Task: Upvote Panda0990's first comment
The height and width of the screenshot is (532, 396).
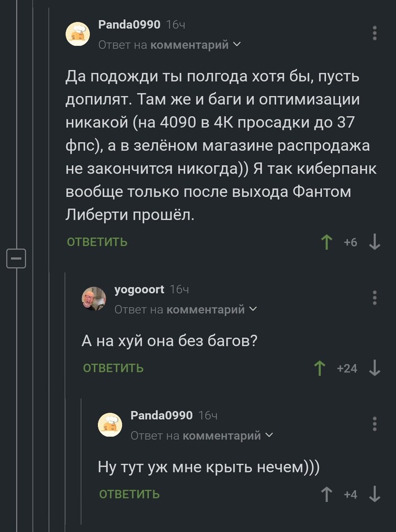Action: [326, 241]
